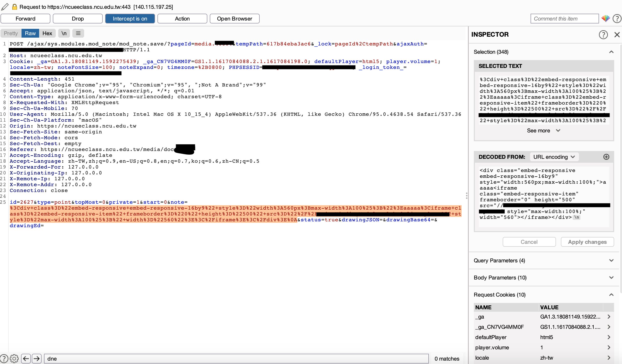Click Apply changes in the Inspector
622x364 pixels.
[587, 242]
